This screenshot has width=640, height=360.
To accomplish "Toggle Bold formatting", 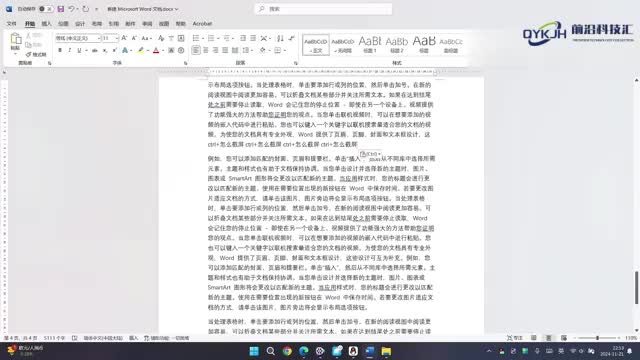I will tap(60, 50).
